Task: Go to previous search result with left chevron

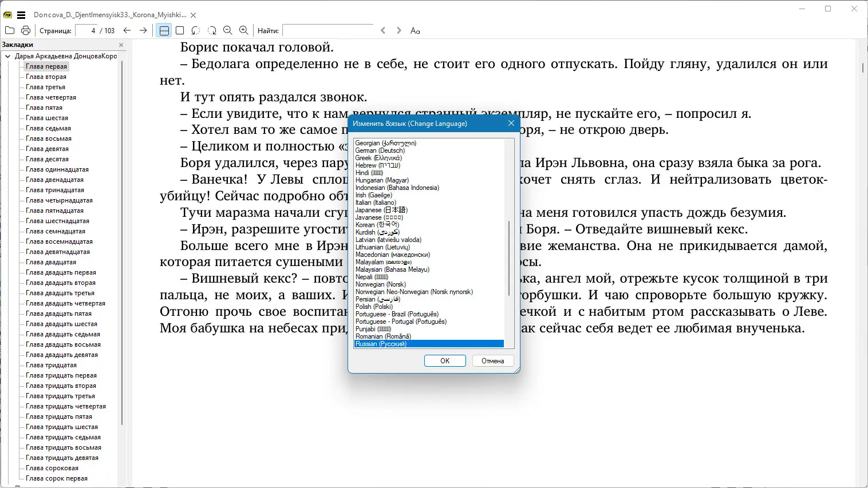Action: pos(382,30)
